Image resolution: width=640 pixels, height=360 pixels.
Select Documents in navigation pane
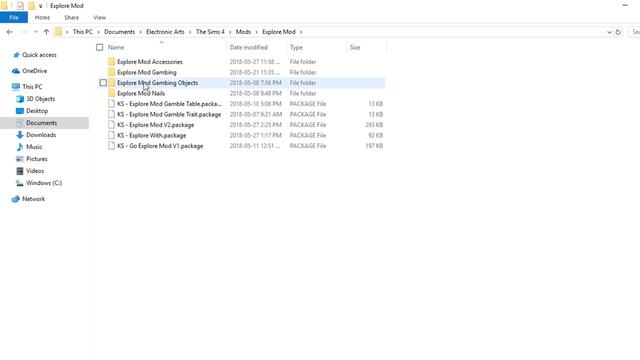[41, 123]
